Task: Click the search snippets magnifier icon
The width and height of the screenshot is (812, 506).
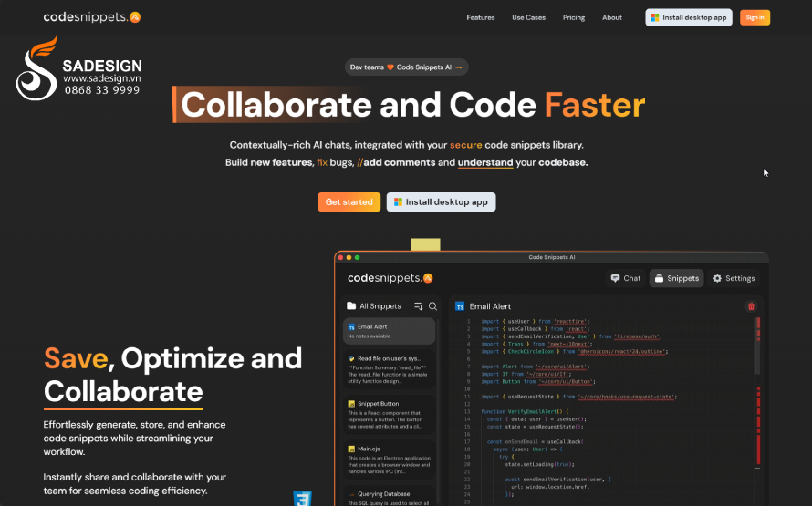Action: 433,306
